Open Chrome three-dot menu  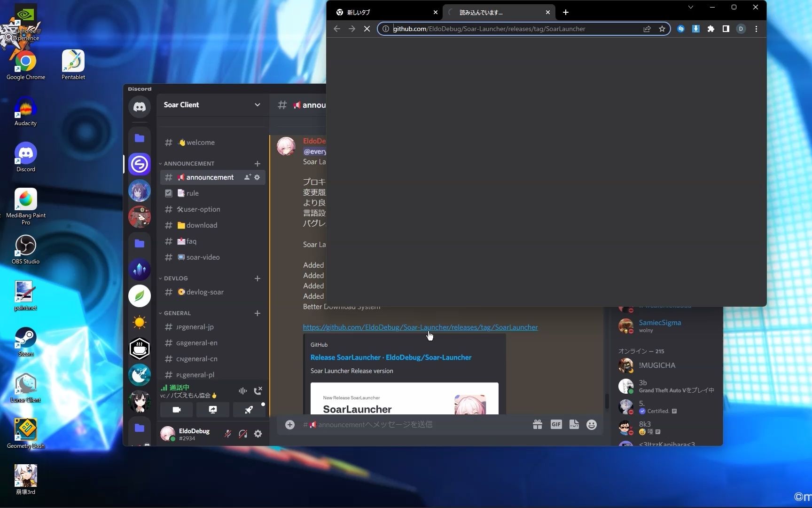(x=756, y=29)
